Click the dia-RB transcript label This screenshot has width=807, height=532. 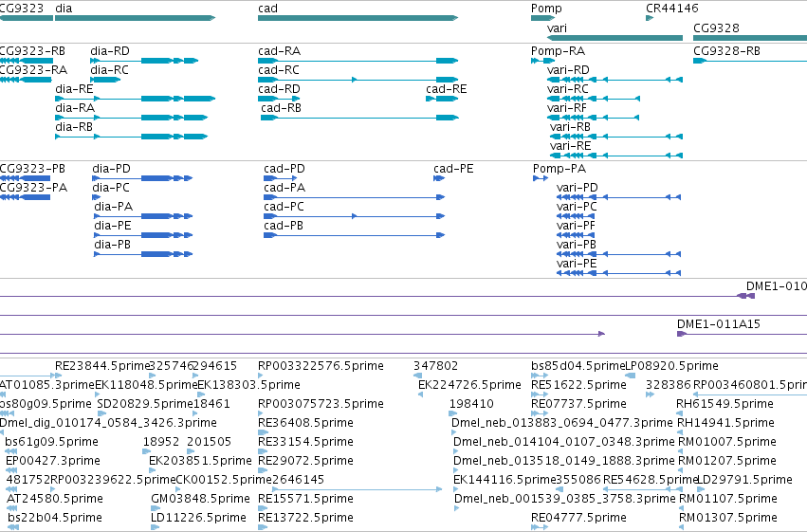point(74,127)
